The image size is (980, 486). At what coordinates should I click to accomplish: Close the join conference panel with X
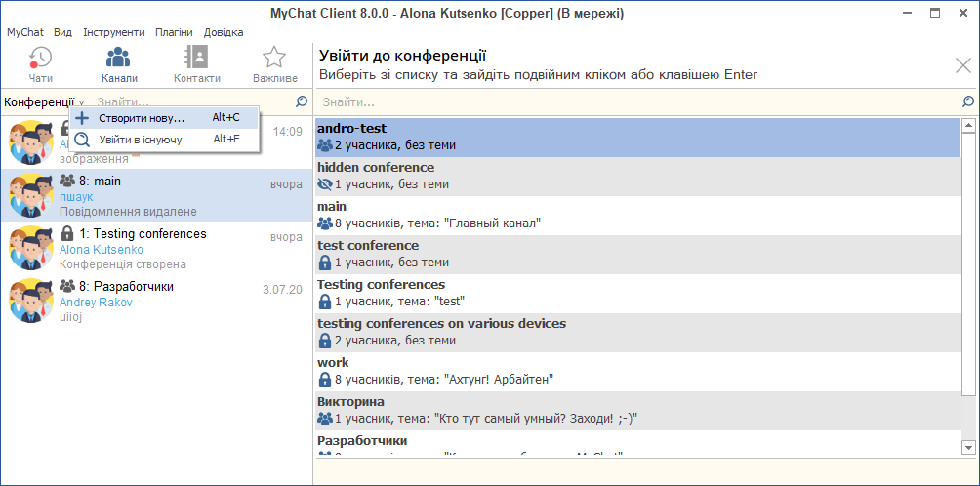pos(962,65)
